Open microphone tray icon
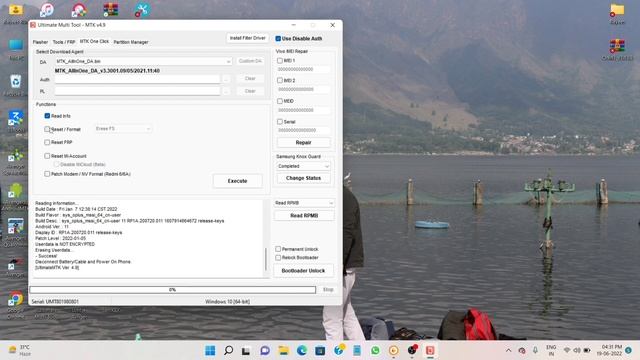The width and height of the screenshot is (640, 360). [535, 350]
